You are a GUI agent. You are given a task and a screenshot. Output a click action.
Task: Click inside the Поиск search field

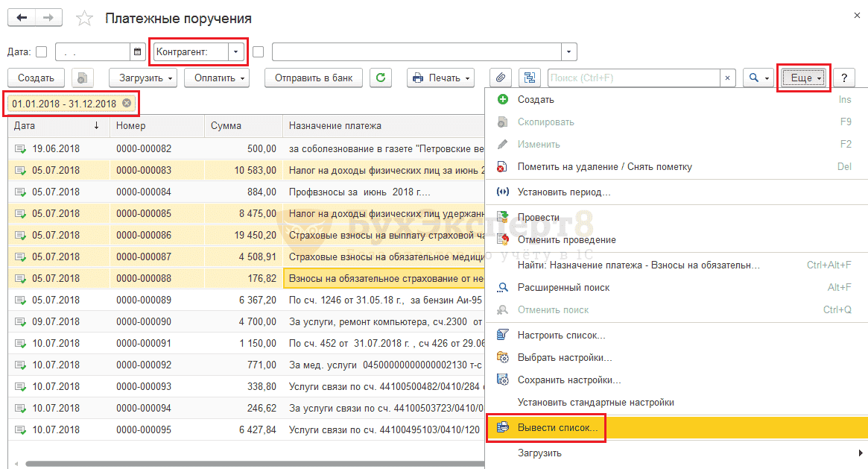633,78
